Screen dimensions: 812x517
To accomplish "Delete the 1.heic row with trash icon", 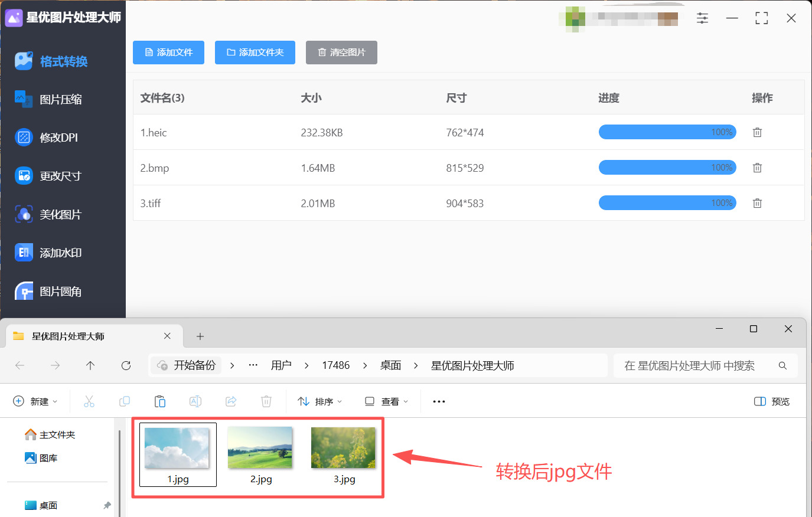I will [757, 132].
